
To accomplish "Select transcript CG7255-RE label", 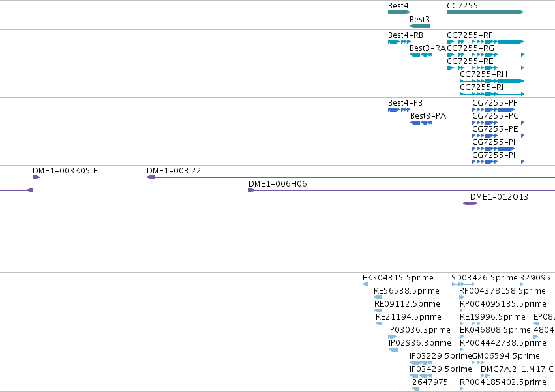I will pos(470,61).
